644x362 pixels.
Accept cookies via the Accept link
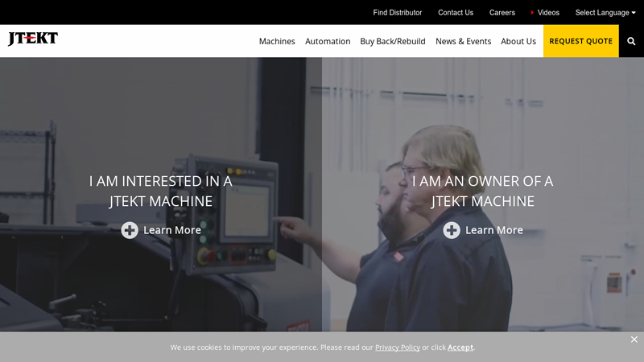(x=460, y=348)
